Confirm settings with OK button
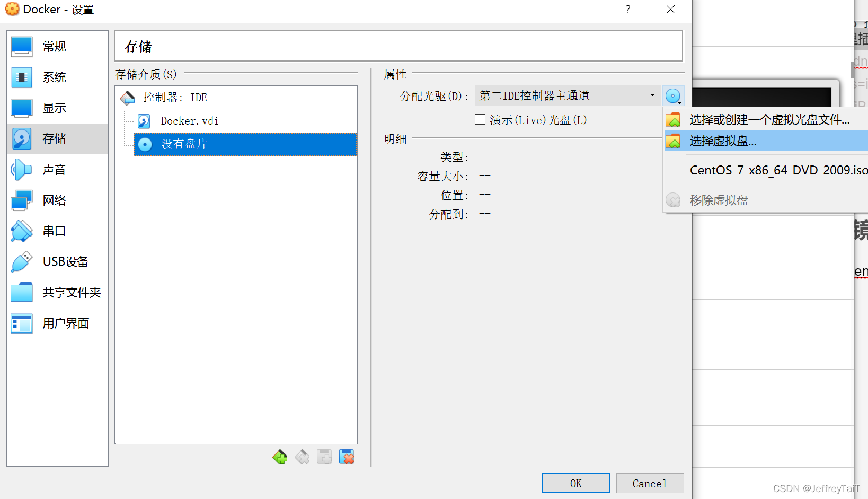868x499 pixels. point(576,483)
